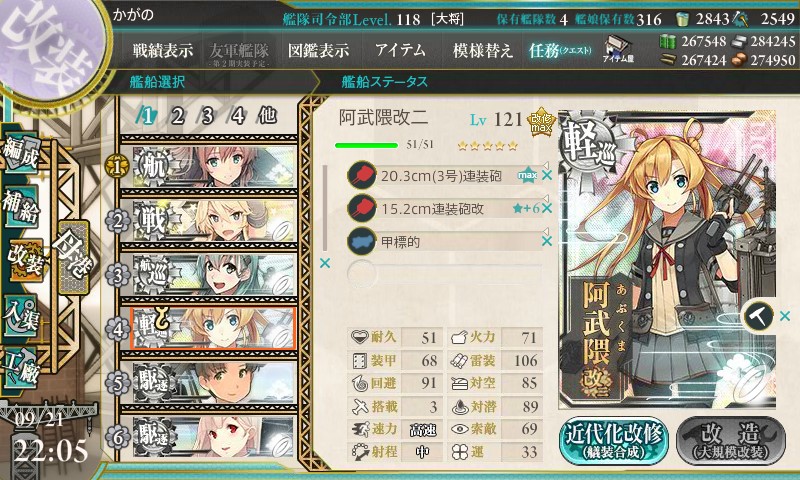Click the 近代化改修 modernization button
Image resolution: width=800 pixels, height=480 pixels.
tap(614, 441)
